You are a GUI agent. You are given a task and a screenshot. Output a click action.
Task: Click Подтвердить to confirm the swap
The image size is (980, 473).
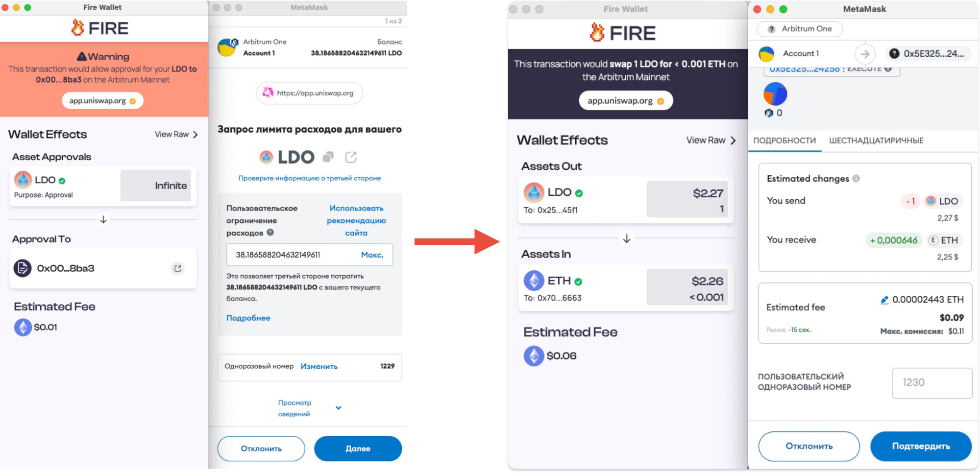click(x=921, y=446)
